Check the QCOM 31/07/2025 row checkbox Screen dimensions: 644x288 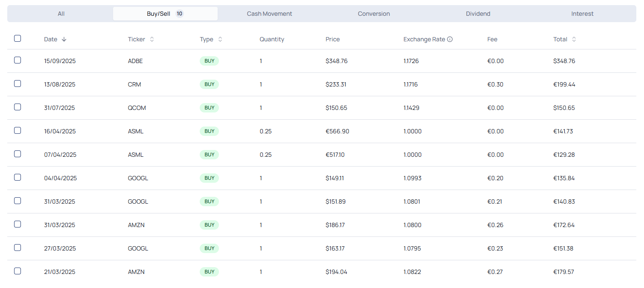pyautogui.click(x=17, y=107)
